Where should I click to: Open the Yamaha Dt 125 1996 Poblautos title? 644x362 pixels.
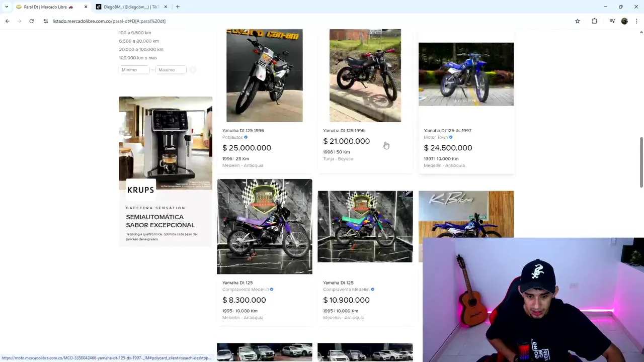pyautogui.click(x=243, y=131)
